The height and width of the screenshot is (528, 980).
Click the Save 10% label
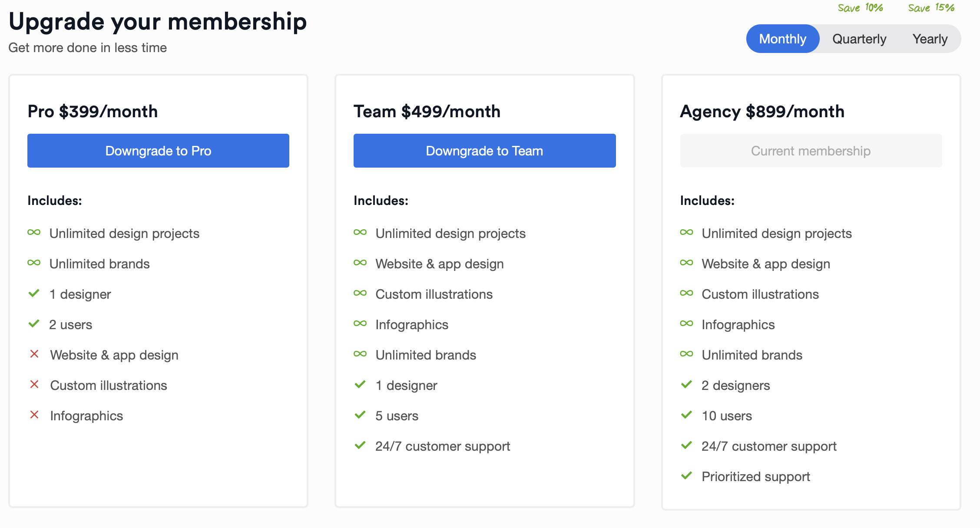[x=860, y=8]
